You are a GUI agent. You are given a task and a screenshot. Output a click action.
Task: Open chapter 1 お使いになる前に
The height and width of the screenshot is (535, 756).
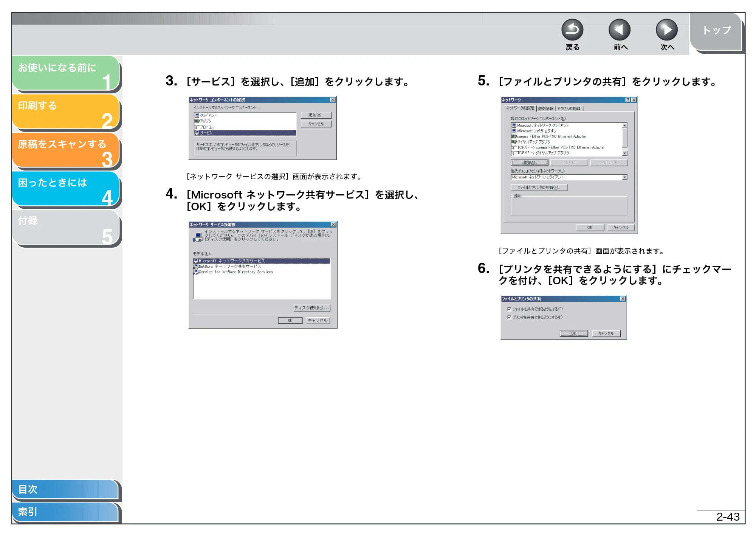[66, 73]
